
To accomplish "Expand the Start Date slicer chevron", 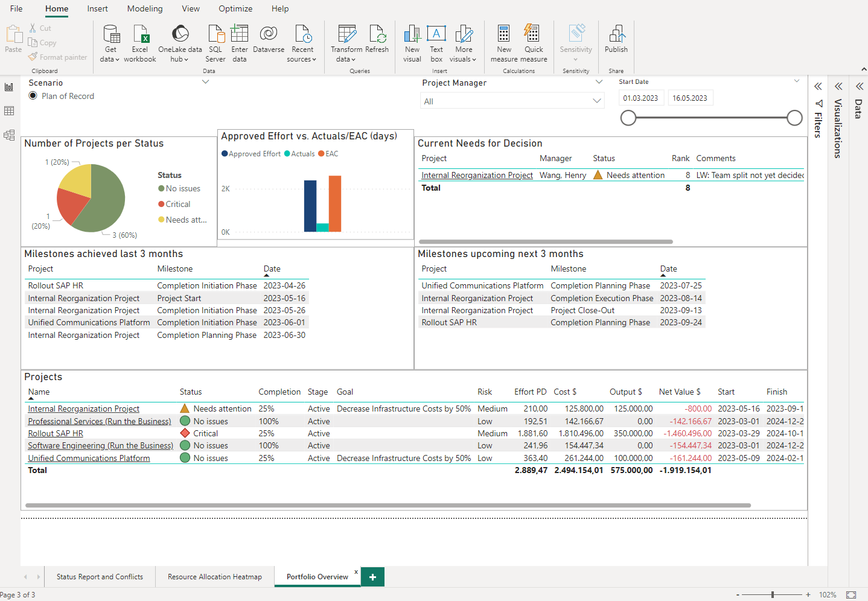I will tap(797, 81).
